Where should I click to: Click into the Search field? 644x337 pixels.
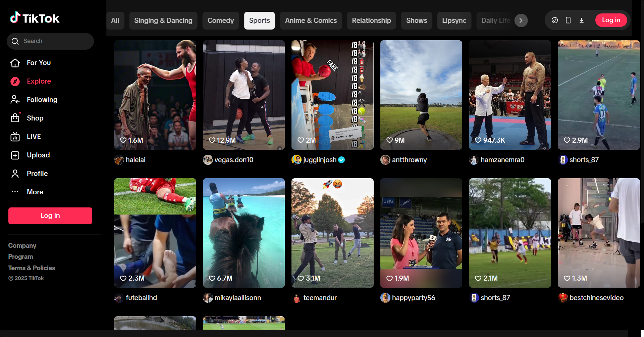click(54, 41)
